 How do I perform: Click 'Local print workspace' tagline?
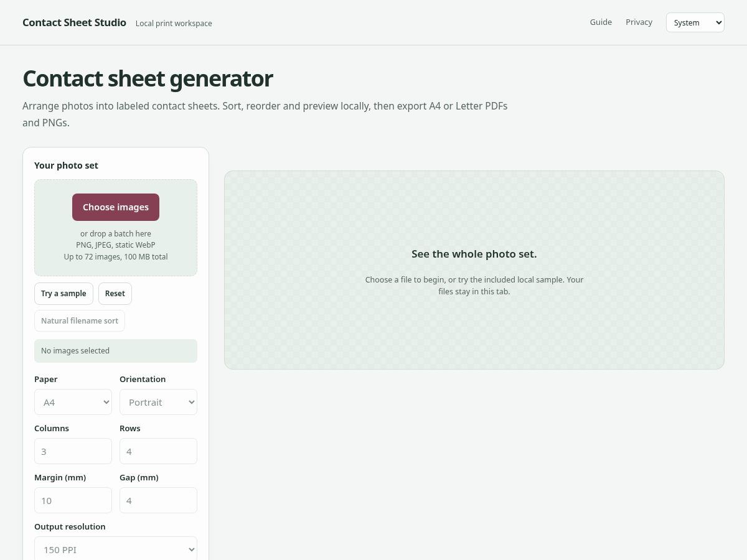tap(174, 24)
